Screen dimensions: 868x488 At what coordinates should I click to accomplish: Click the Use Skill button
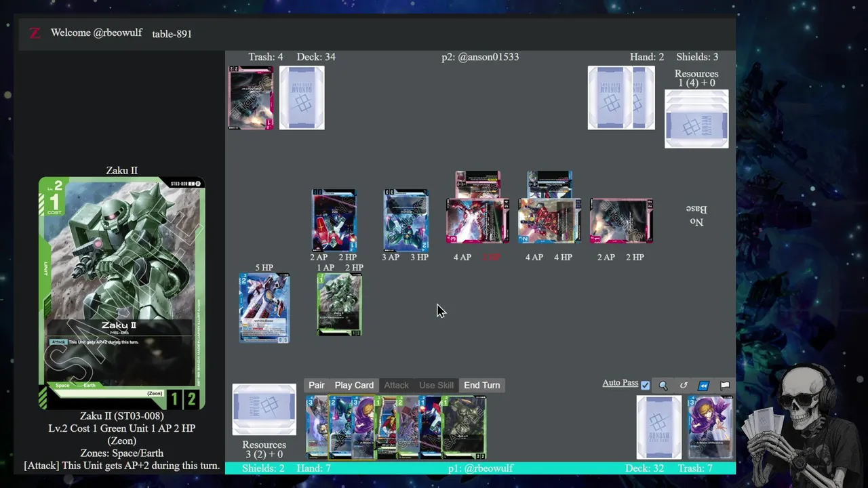[x=436, y=385]
